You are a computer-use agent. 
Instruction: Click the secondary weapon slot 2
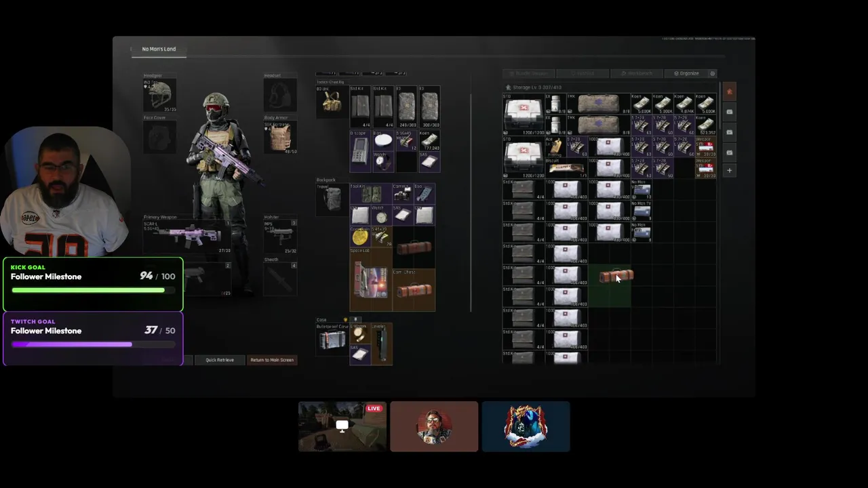click(x=207, y=279)
